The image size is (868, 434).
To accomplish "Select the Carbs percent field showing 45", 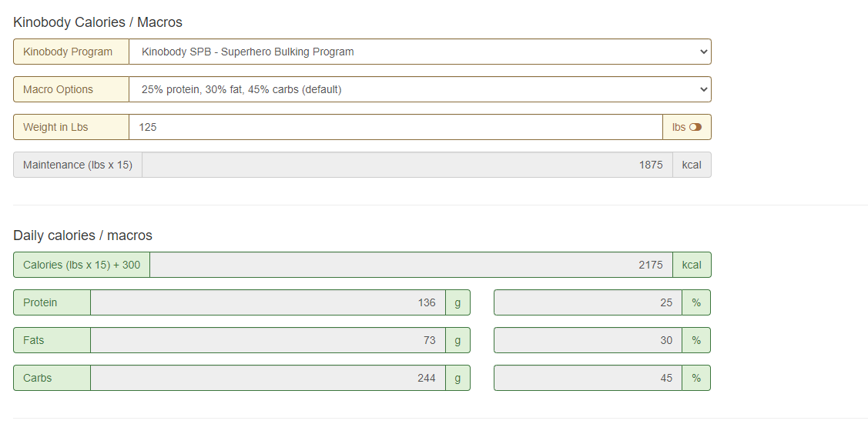I will 588,378.
